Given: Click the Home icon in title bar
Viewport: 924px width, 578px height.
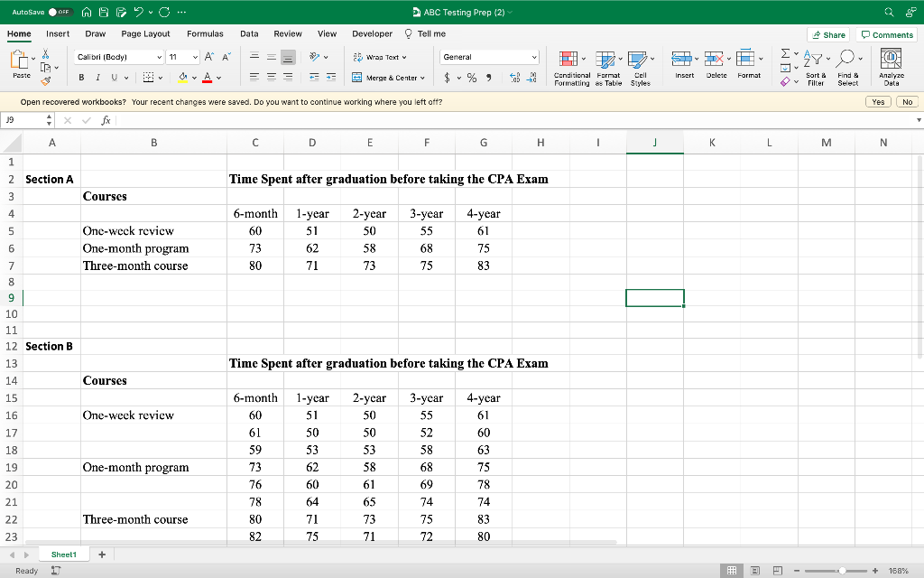Looking at the screenshot, I should [87, 12].
